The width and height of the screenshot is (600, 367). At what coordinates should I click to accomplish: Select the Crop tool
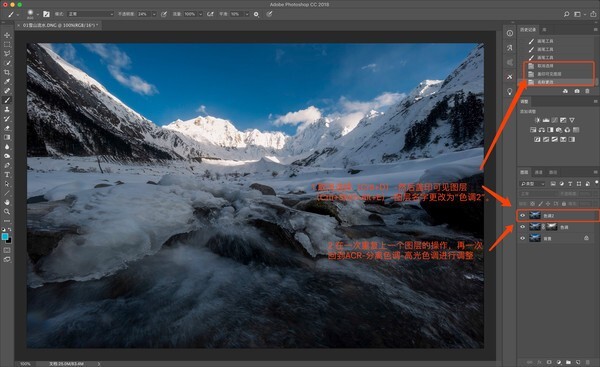[x=7, y=72]
